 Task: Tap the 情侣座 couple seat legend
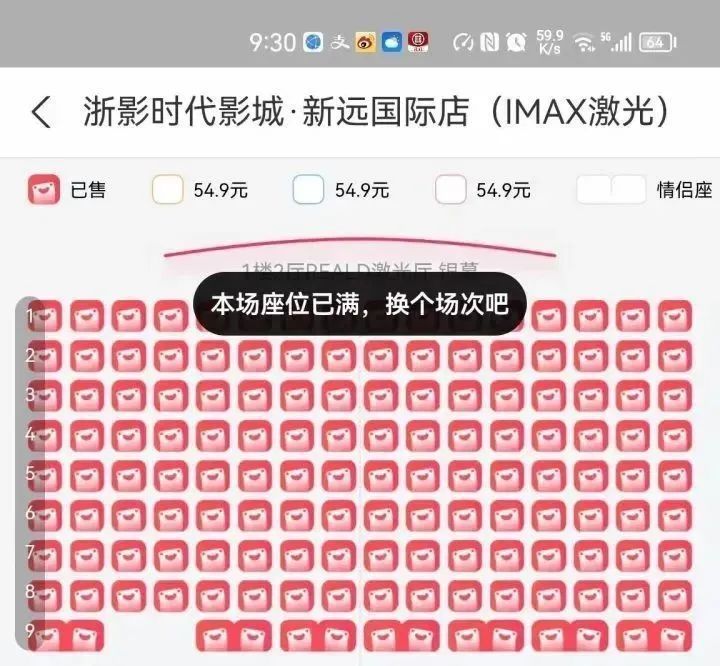click(644, 189)
